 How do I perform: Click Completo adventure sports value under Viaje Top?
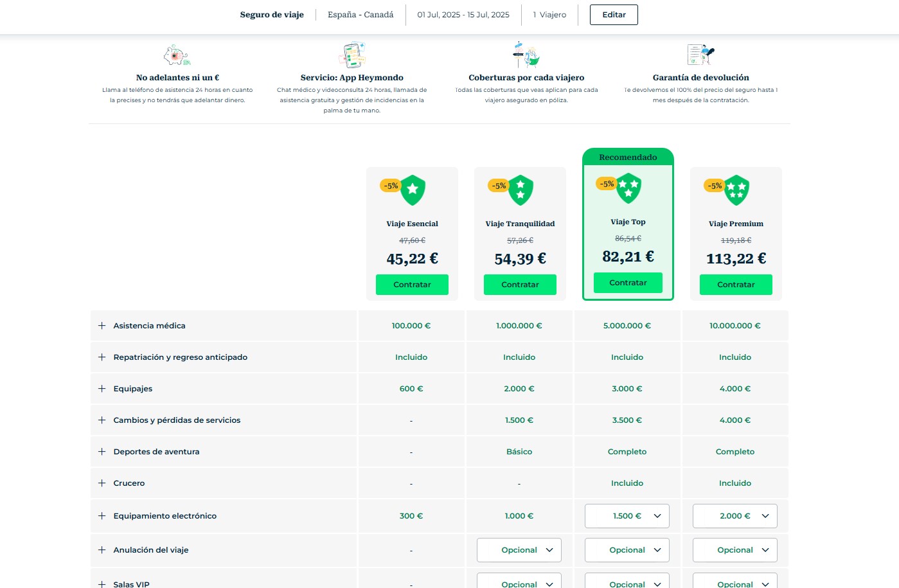(x=627, y=452)
